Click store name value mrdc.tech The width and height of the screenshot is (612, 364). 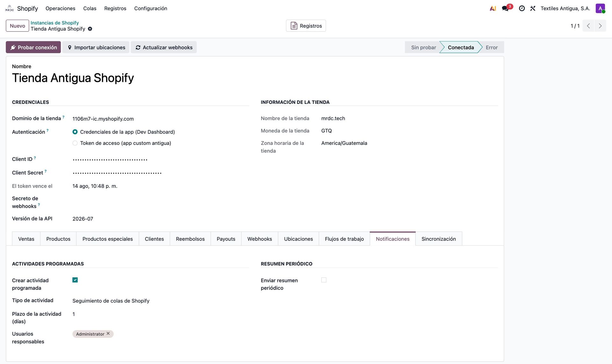(333, 118)
